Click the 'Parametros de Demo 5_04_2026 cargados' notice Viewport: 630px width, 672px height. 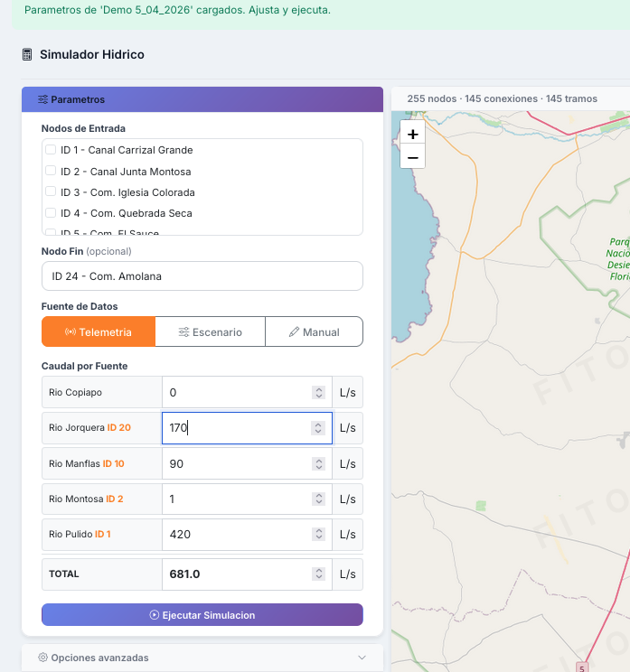click(x=177, y=10)
